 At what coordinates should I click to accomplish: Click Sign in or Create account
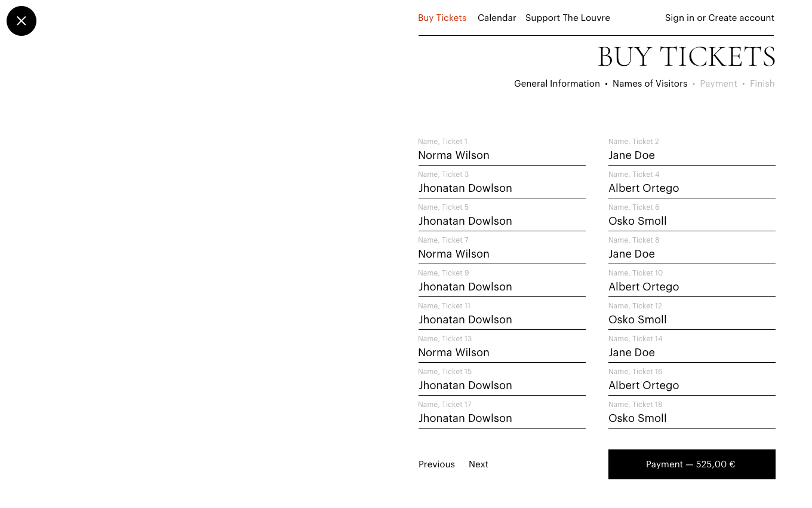pyautogui.click(x=719, y=18)
